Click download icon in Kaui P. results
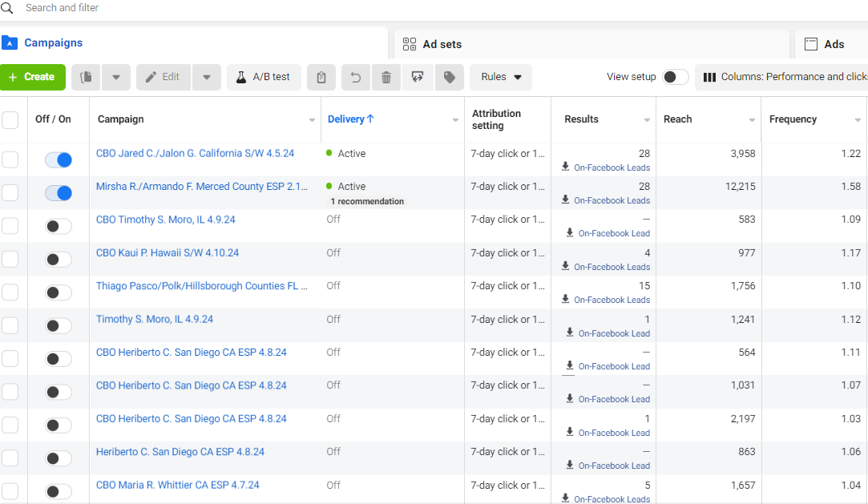Viewport: 868px width, 504px height. pos(565,265)
